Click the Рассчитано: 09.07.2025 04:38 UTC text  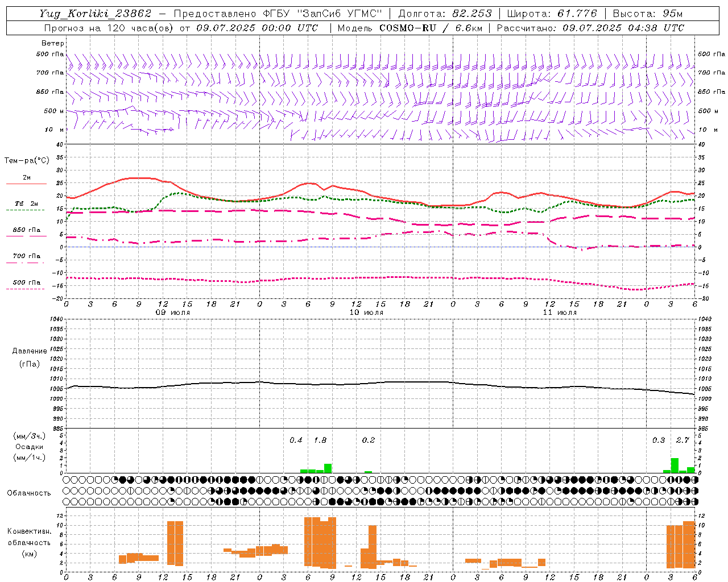pyautogui.click(x=590, y=28)
